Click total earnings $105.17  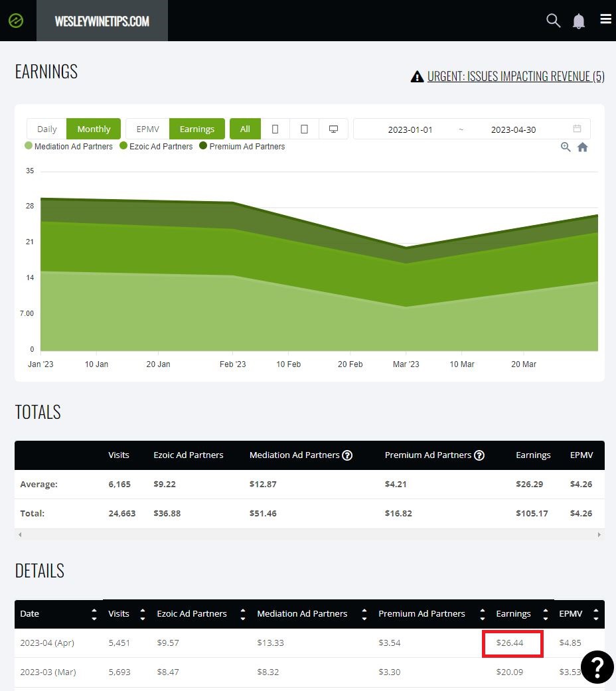tap(532, 514)
